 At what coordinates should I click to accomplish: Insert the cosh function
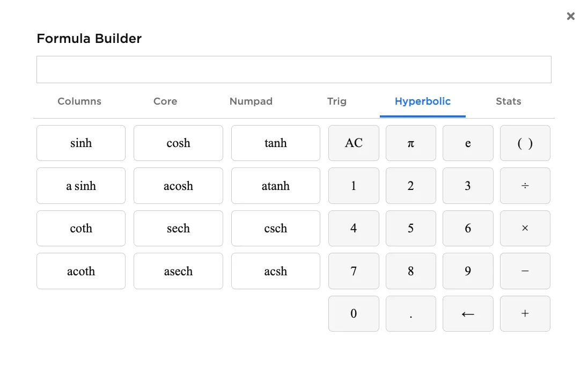click(x=178, y=143)
